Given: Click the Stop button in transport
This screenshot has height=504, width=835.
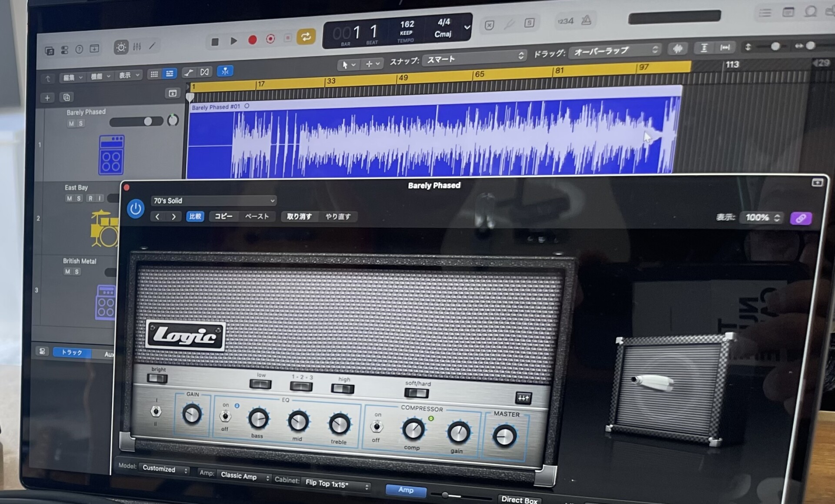Looking at the screenshot, I should pyautogui.click(x=215, y=42).
